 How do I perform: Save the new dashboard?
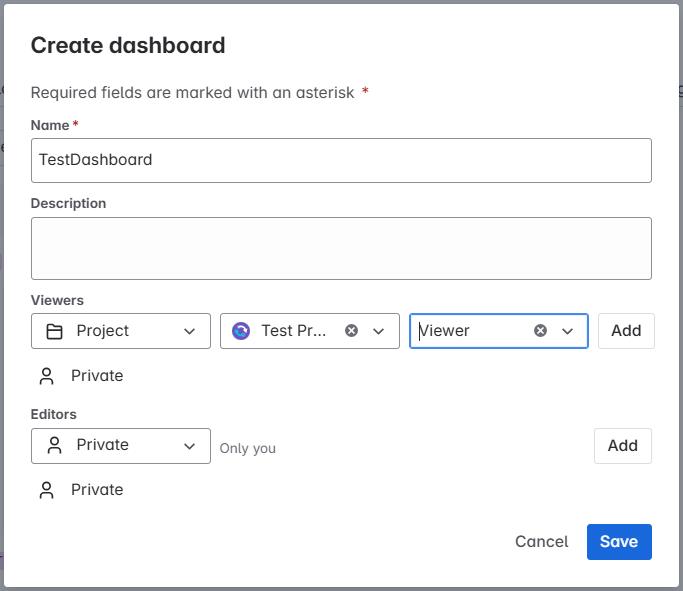pyautogui.click(x=619, y=542)
